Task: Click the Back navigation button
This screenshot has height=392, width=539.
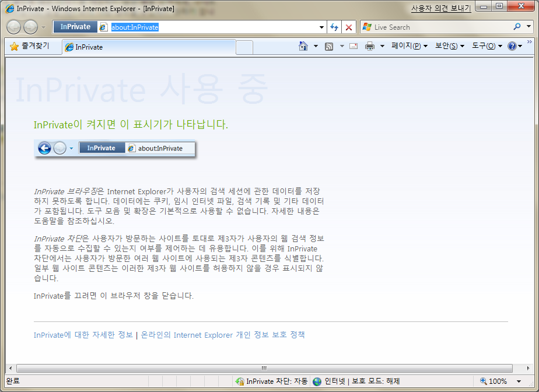Action: tap(14, 27)
